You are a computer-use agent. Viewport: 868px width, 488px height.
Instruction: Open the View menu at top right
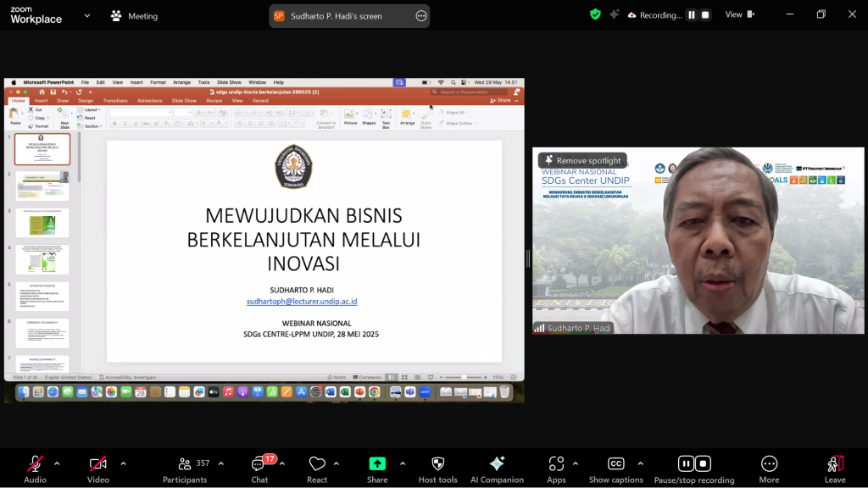(738, 14)
